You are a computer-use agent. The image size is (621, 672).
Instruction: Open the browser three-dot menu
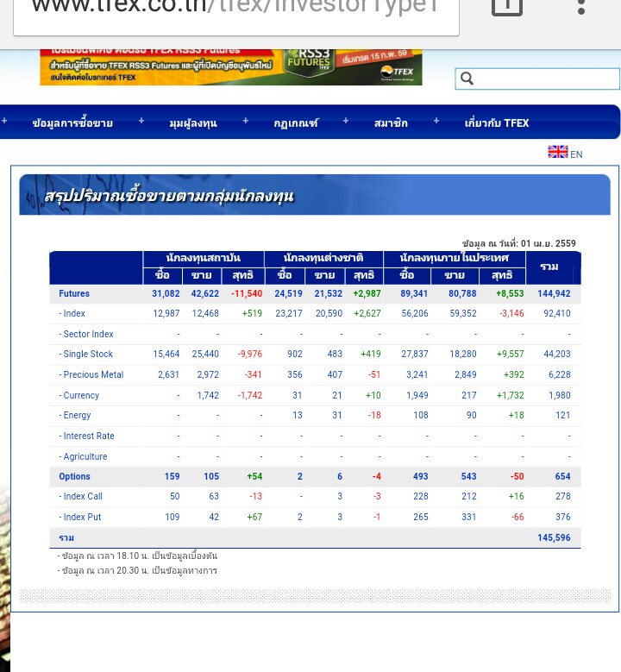tap(581, 7)
